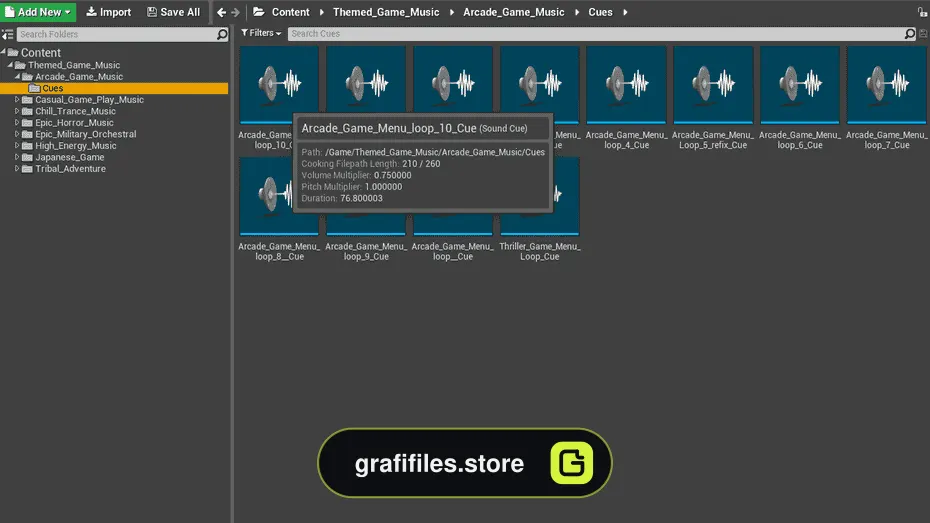Image resolution: width=930 pixels, height=523 pixels.
Task: Select the Arcade_Game_Menu_loop_7_Cue thumbnail
Action: click(887, 85)
